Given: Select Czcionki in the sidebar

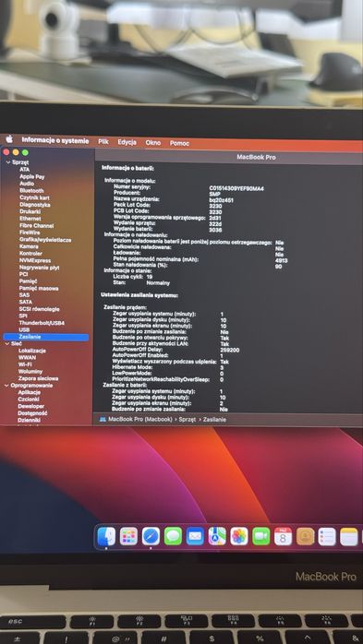Looking at the screenshot, I should [x=29, y=400].
